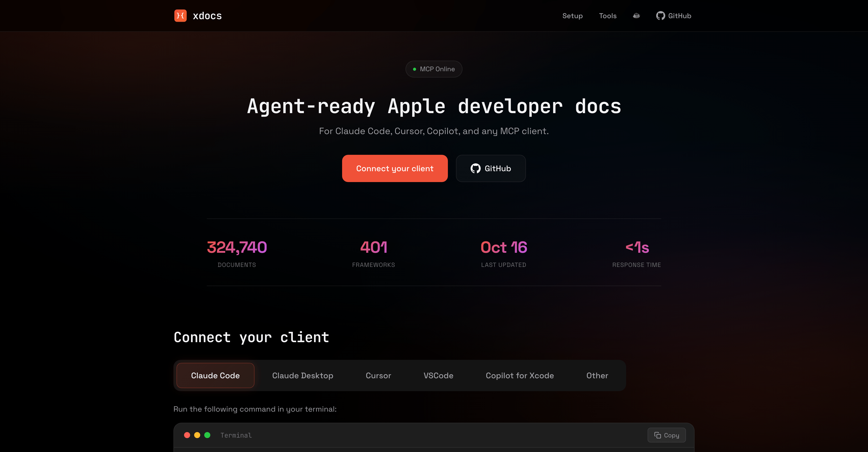Click the green MCP Online status dot
The height and width of the screenshot is (452, 868).
[x=415, y=69]
